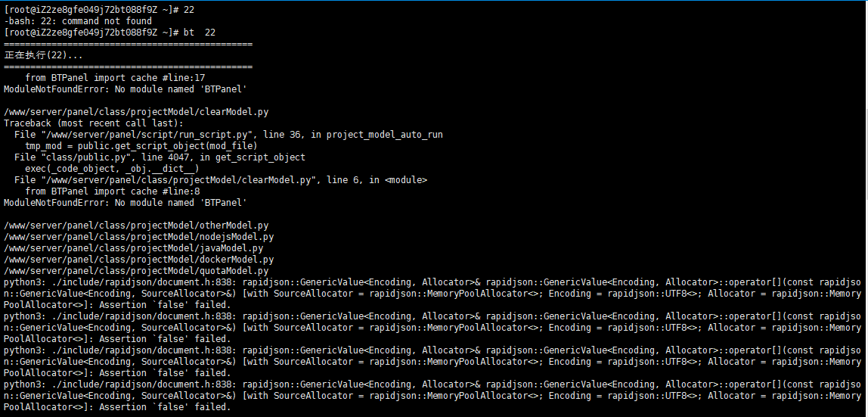Click the javaModel.py path line

point(133,248)
